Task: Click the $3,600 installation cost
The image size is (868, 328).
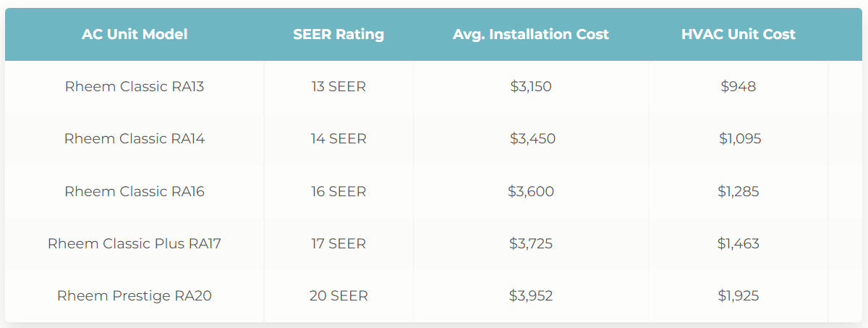Action: tap(531, 192)
